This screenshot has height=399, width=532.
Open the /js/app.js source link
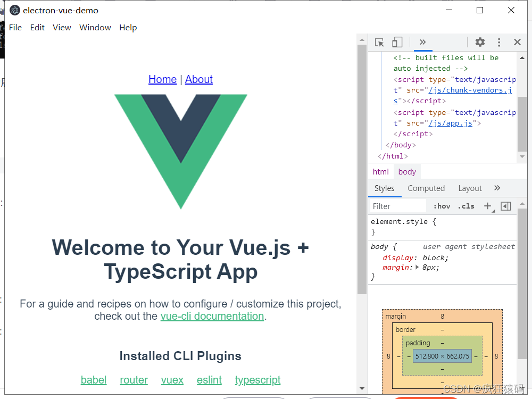[451, 123]
